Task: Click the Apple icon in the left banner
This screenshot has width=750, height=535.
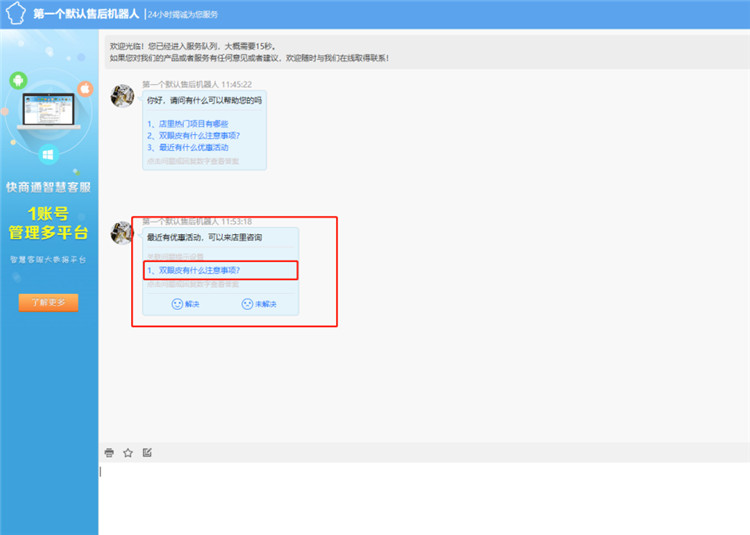Action: tap(85, 90)
